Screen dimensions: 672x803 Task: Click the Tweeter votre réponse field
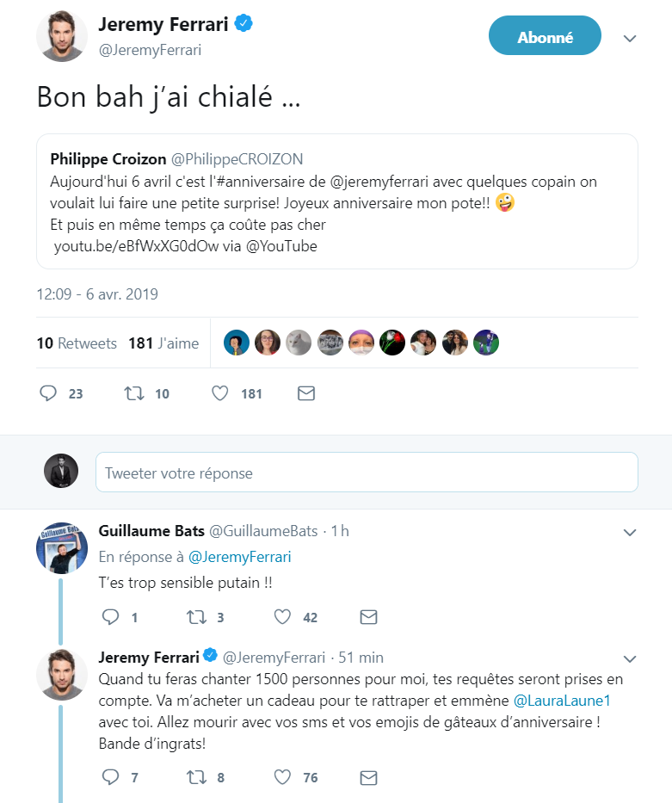[x=367, y=473]
